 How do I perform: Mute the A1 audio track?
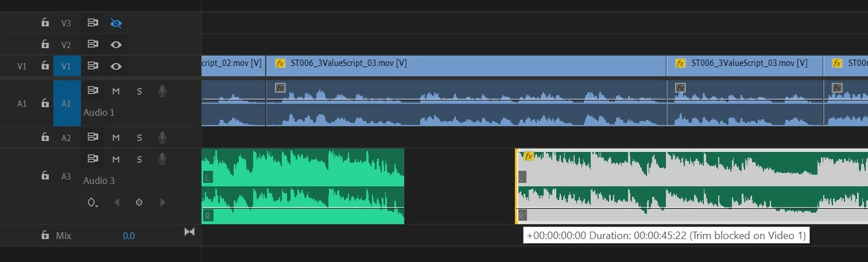pos(116,91)
